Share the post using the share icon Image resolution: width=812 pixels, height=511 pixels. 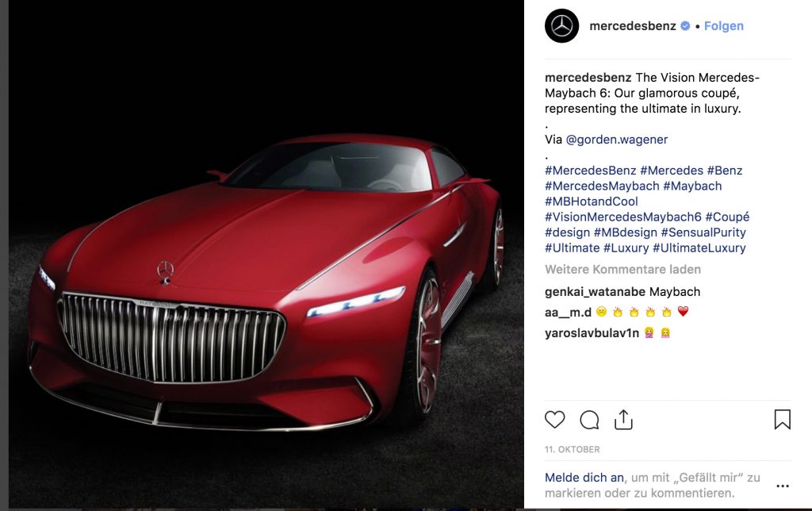click(x=623, y=420)
